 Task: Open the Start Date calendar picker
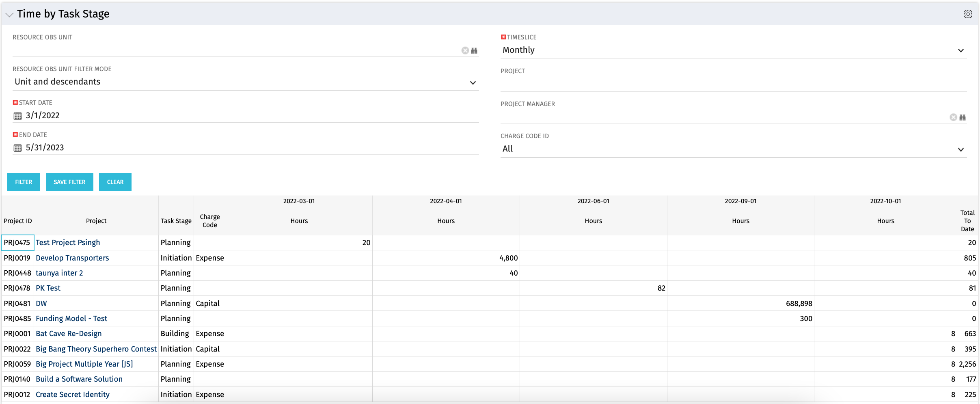[x=17, y=116]
